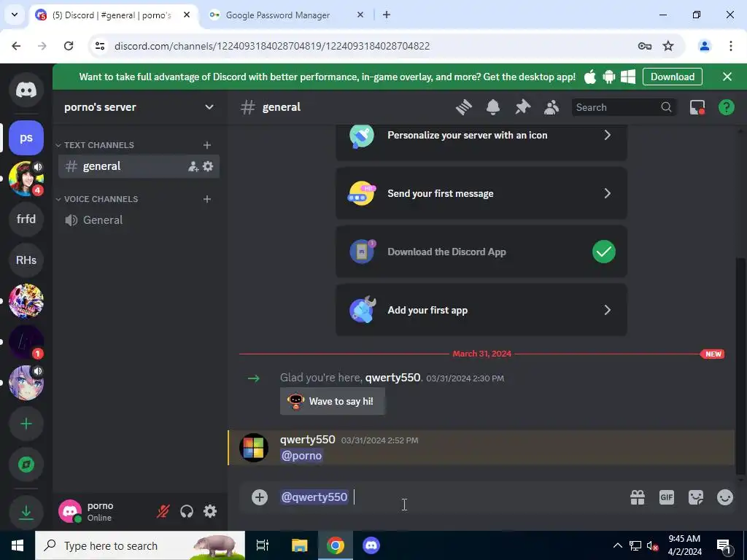The height and width of the screenshot is (560, 747).
Task: Open server with red-haired avatar and 4 badge
Action: tap(26, 179)
